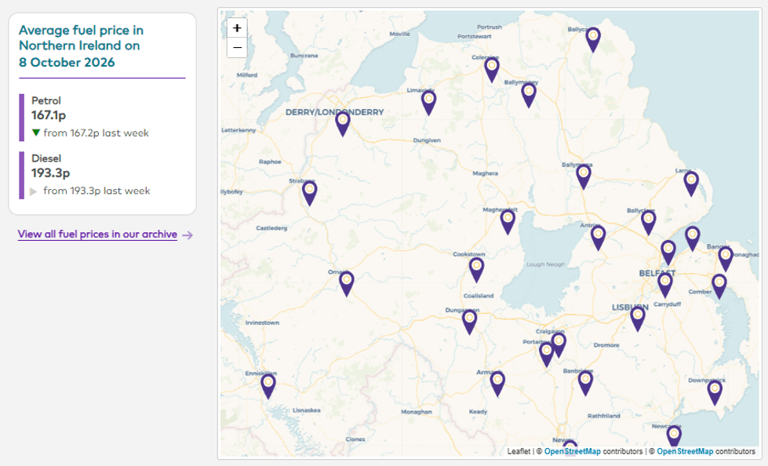768x466 pixels.
Task: Select the Dungannon map marker
Action: (x=469, y=322)
